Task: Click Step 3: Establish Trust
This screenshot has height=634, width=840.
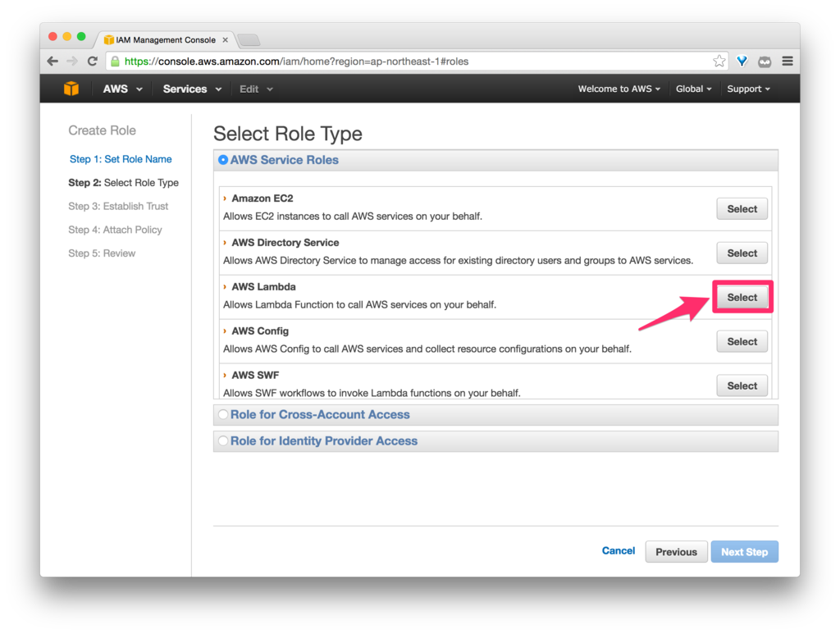Action: [118, 206]
